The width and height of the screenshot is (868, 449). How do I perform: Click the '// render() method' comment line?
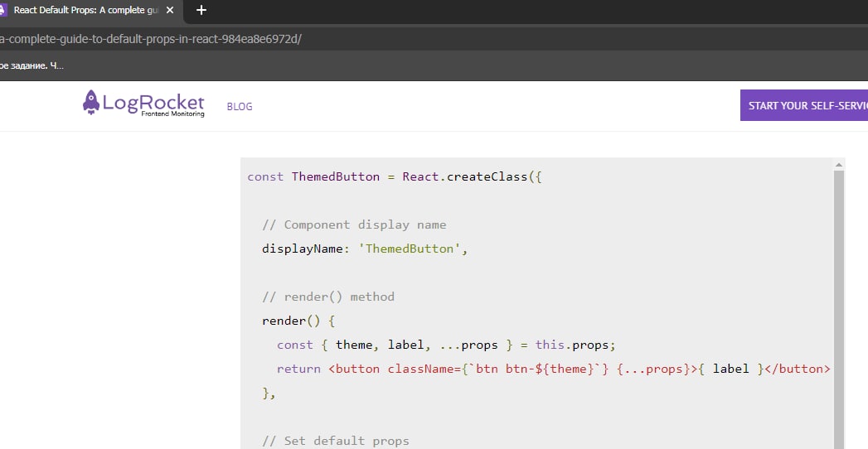click(x=328, y=297)
